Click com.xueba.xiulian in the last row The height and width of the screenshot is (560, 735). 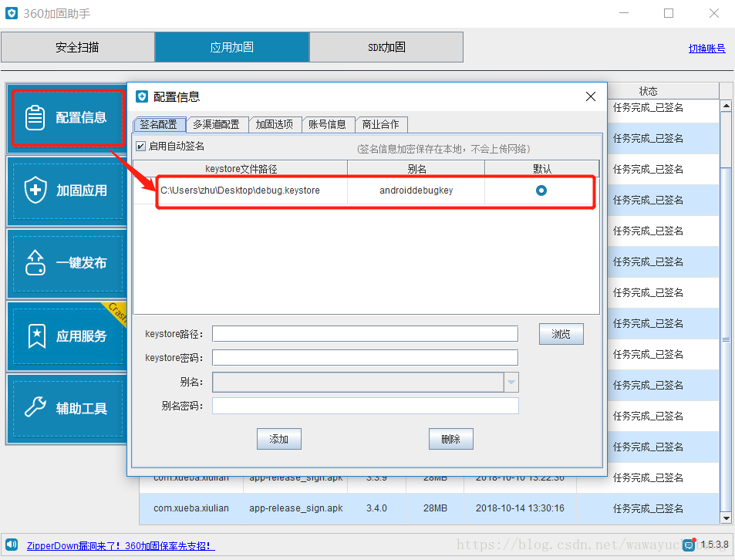point(191,508)
